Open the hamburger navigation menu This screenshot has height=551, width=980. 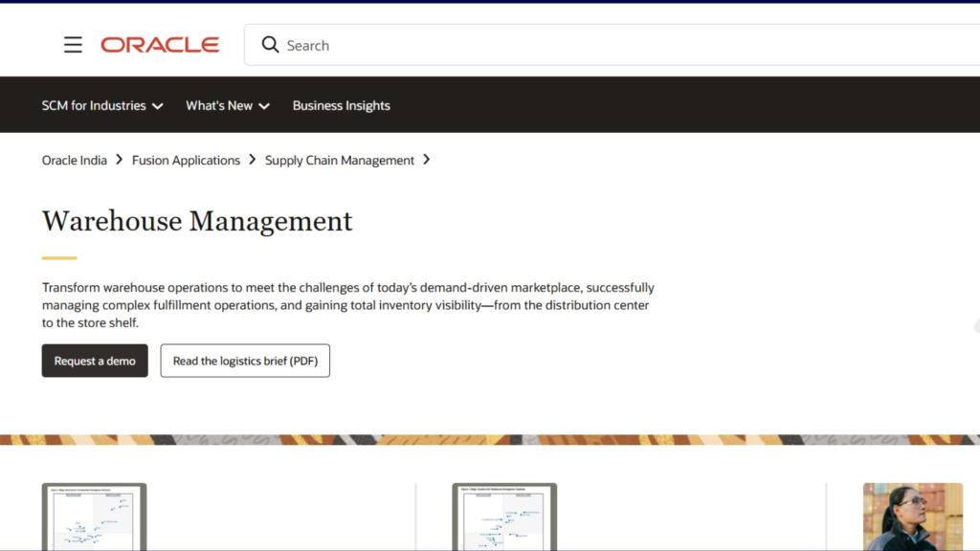point(73,45)
